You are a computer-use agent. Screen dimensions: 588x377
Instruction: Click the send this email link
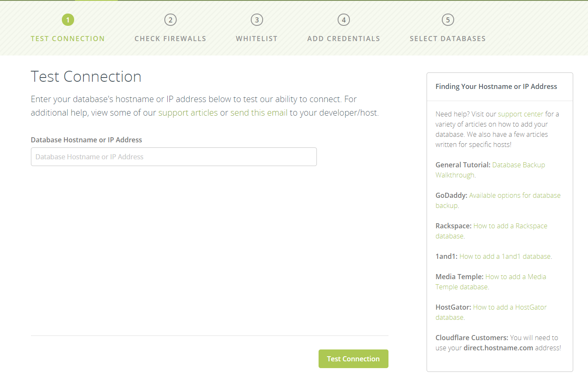259,113
